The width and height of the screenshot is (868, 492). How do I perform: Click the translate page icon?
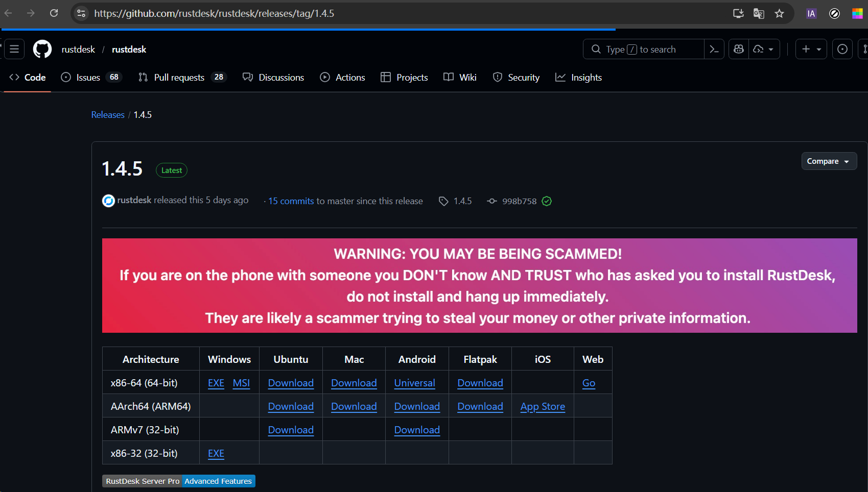pos(759,14)
